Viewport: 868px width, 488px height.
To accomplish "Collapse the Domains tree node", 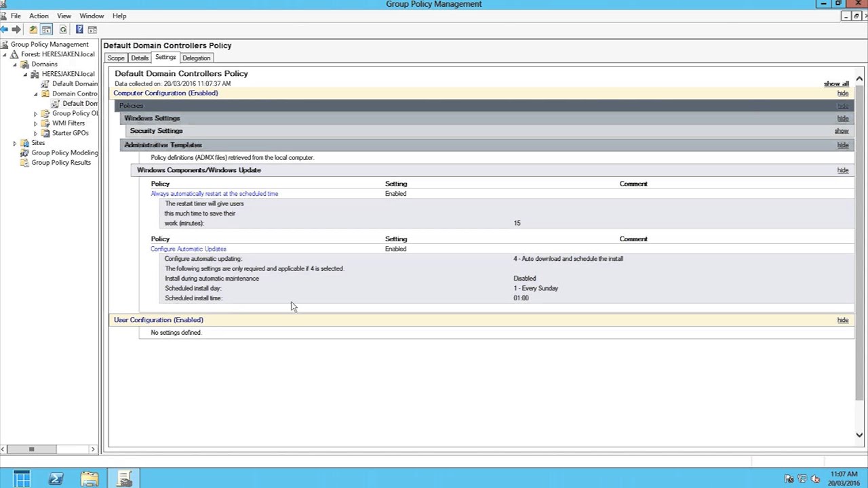I will coord(15,64).
